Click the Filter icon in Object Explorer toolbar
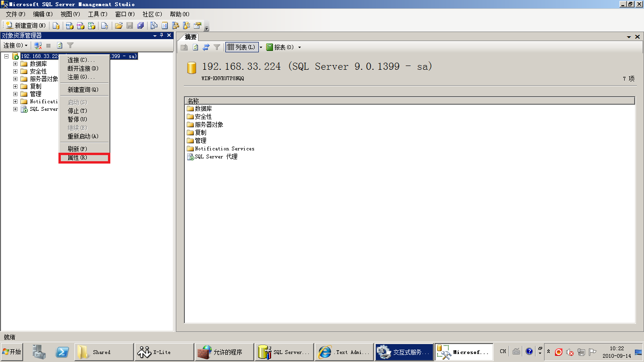Screen dimensions: 644x362 [70, 45]
